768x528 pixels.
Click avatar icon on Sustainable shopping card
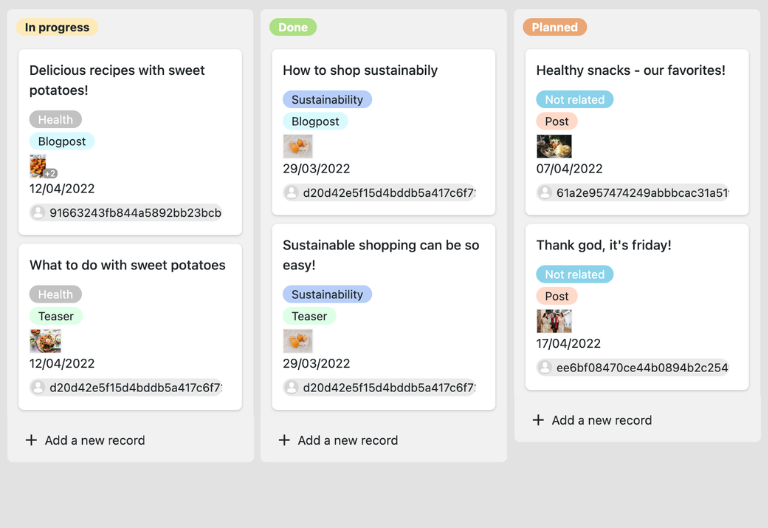292,388
